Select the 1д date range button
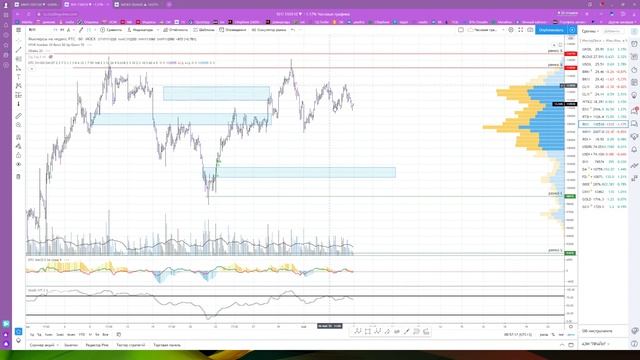The width and height of the screenshot is (640, 360). [x=32, y=335]
